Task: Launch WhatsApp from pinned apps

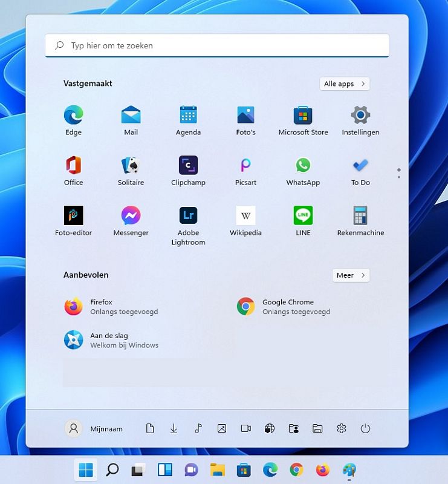Action: pyautogui.click(x=303, y=171)
